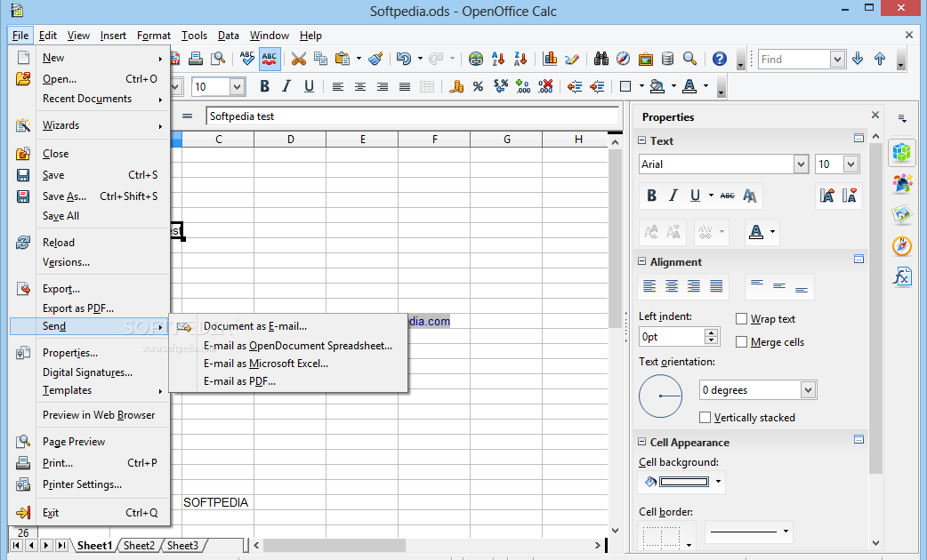Select the Format Paintbrush tool
927x560 pixels.
click(x=375, y=59)
